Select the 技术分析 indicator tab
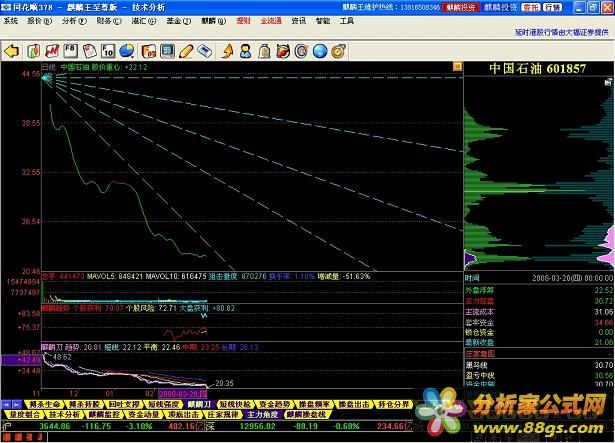615x443 pixels. pos(64,414)
